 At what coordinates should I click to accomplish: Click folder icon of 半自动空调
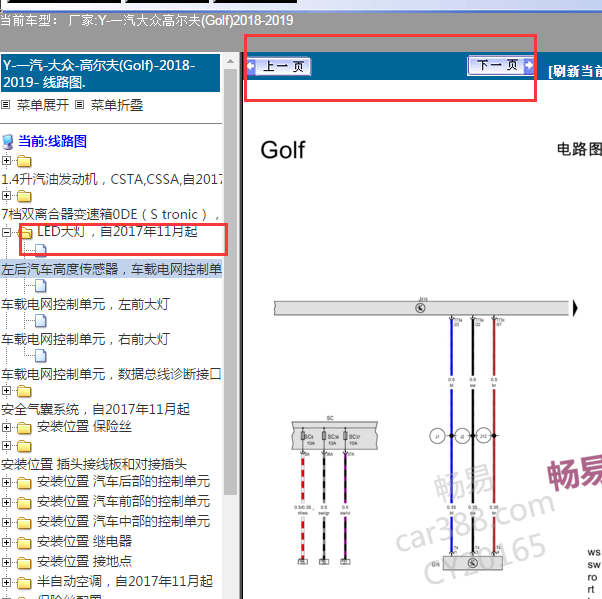click(24, 582)
